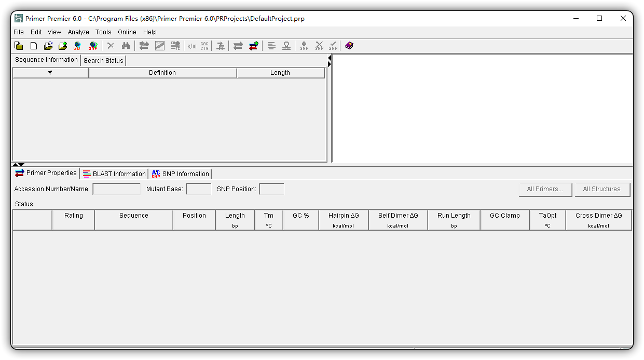Click the CA-to-TC conversion toolbar icon

[x=175, y=46]
